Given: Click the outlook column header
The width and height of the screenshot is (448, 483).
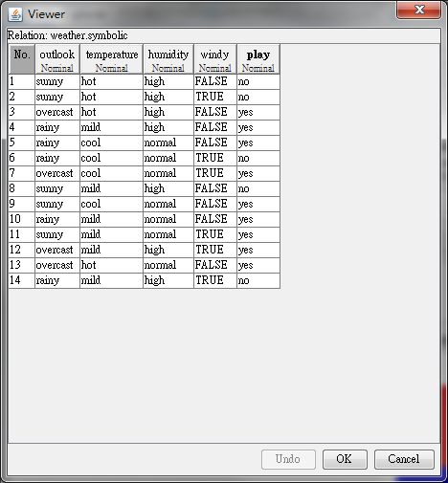Looking at the screenshot, I should pos(57,59).
